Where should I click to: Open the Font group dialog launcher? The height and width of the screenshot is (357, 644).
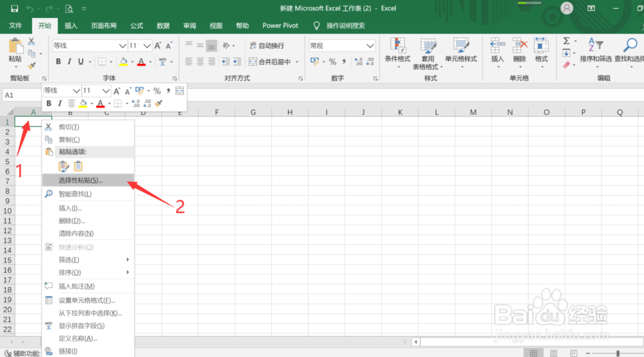[175, 78]
